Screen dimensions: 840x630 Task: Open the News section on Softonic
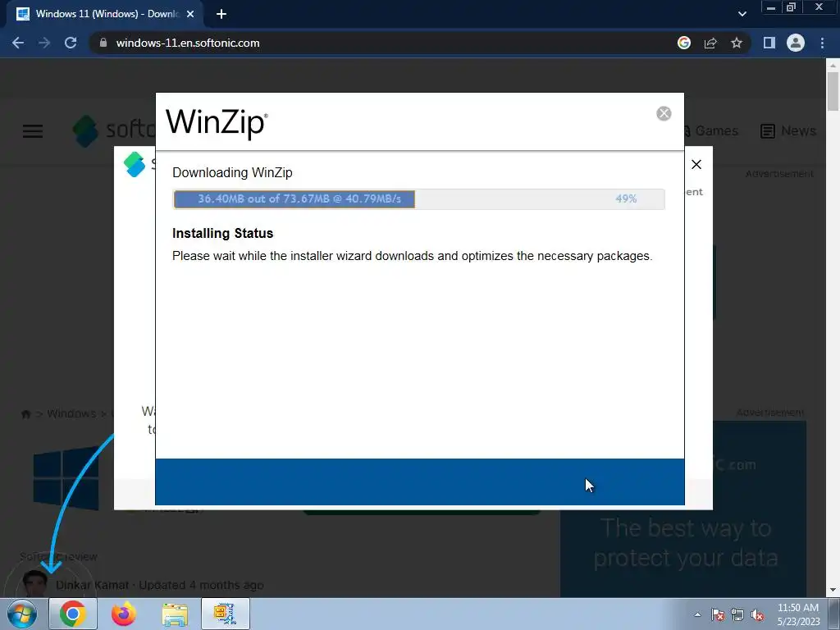tap(788, 130)
